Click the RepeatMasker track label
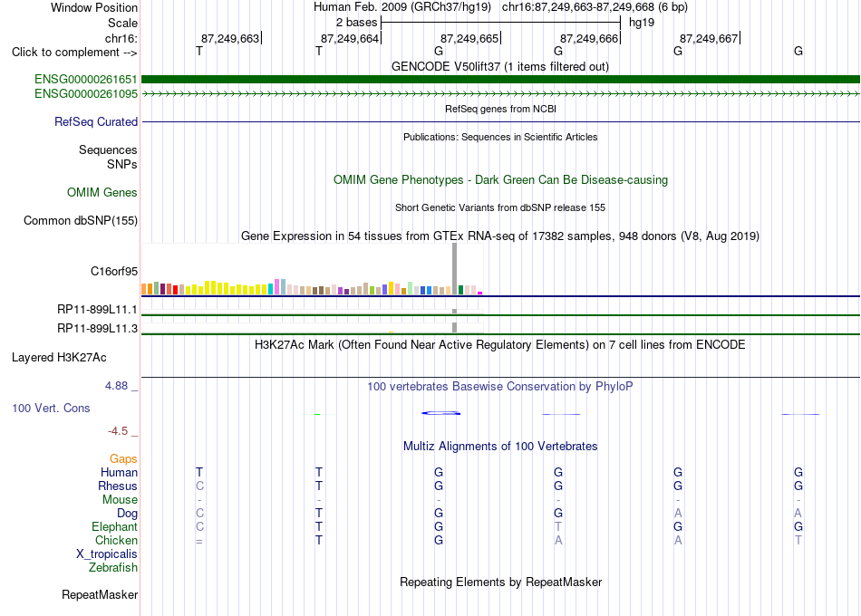The width and height of the screenshot is (861, 616). point(100,594)
